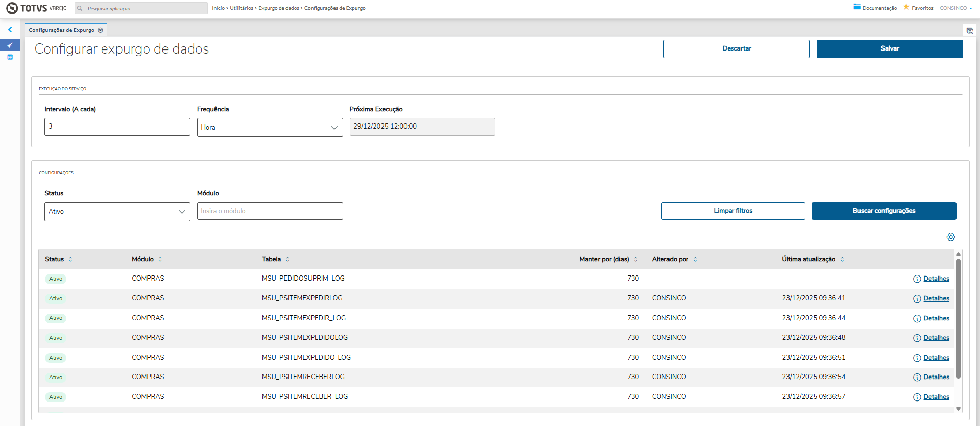Open Favoritos star icon
Viewport: 980px width, 426px height.
(x=906, y=7)
